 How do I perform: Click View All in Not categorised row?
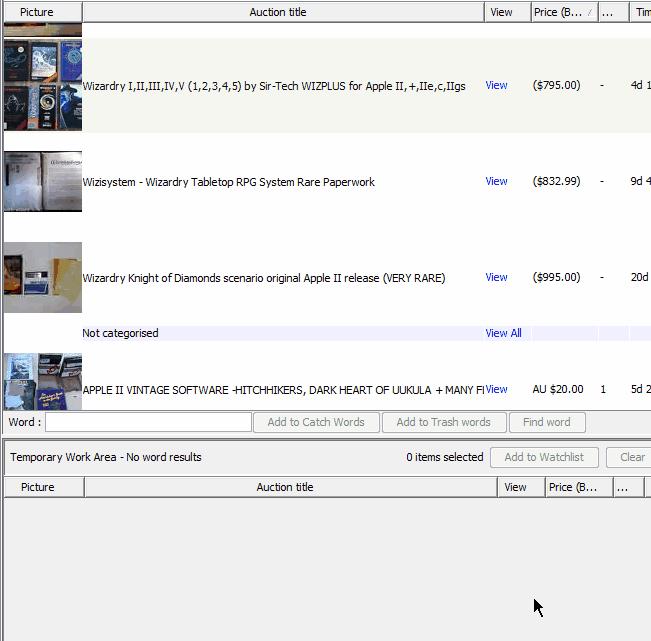503,333
